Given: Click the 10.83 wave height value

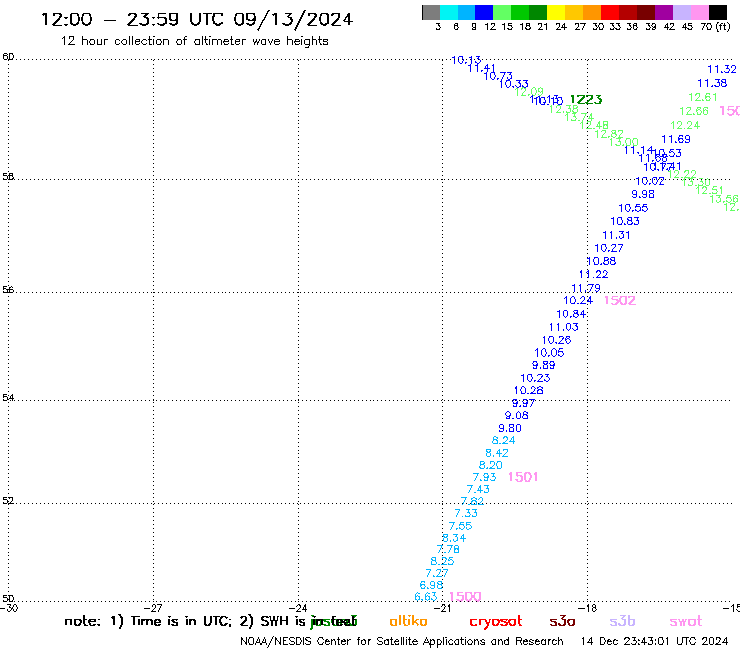Looking at the screenshot, I should point(625,221).
